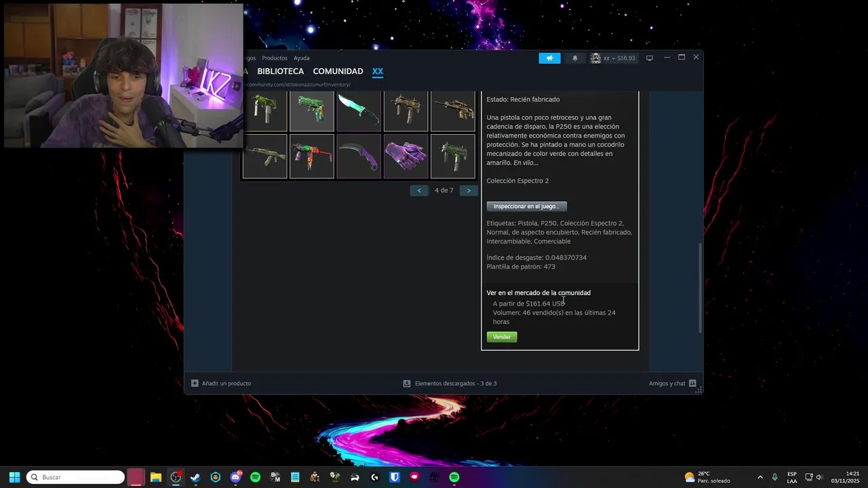Screen dimensions: 868x488
Task: Select the green P250 pistol item
Action: (x=312, y=110)
